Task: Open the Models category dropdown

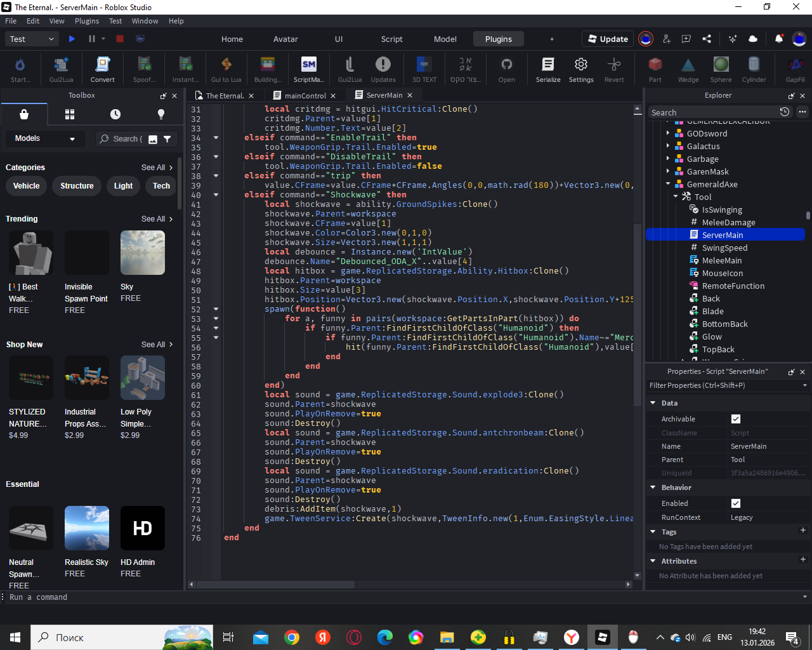Action: (x=44, y=138)
